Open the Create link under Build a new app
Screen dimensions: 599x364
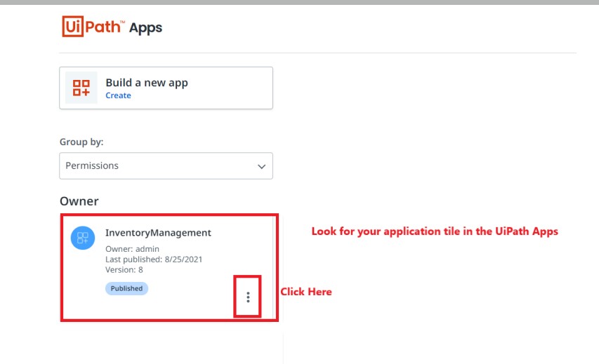pyautogui.click(x=118, y=95)
